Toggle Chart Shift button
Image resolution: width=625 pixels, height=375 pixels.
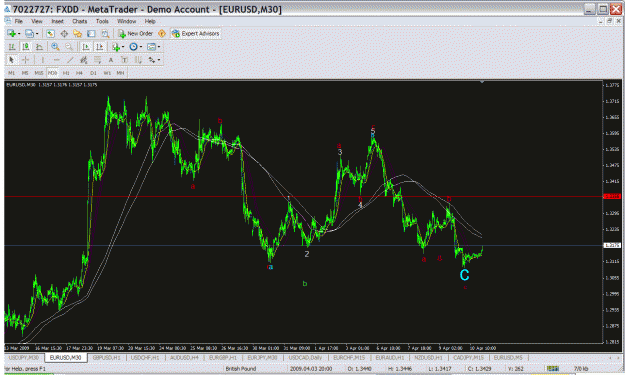99,47
